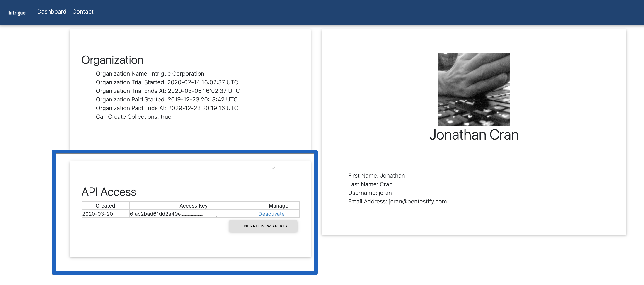The height and width of the screenshot is (285, 644).
Task: Open the Contact page link
Action: click(x=83, y=12)
